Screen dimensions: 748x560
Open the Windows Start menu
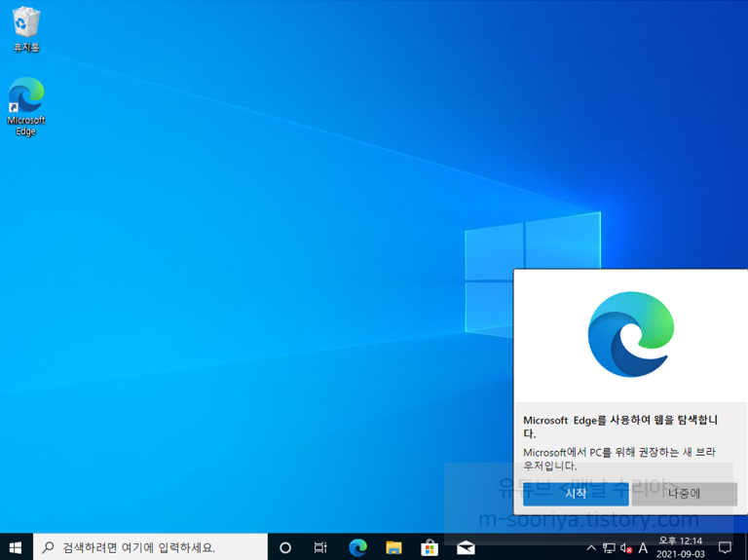pyautogui.click(x=16, y=547)
